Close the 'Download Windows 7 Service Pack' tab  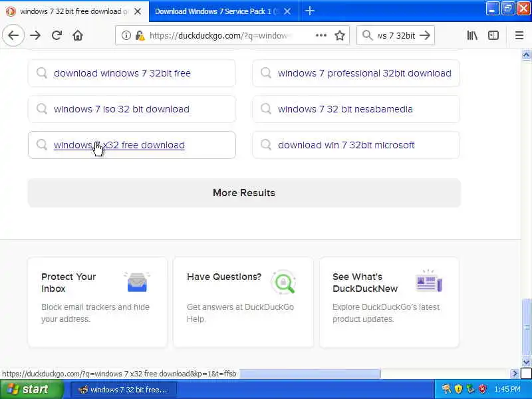(x=287, y=11)
